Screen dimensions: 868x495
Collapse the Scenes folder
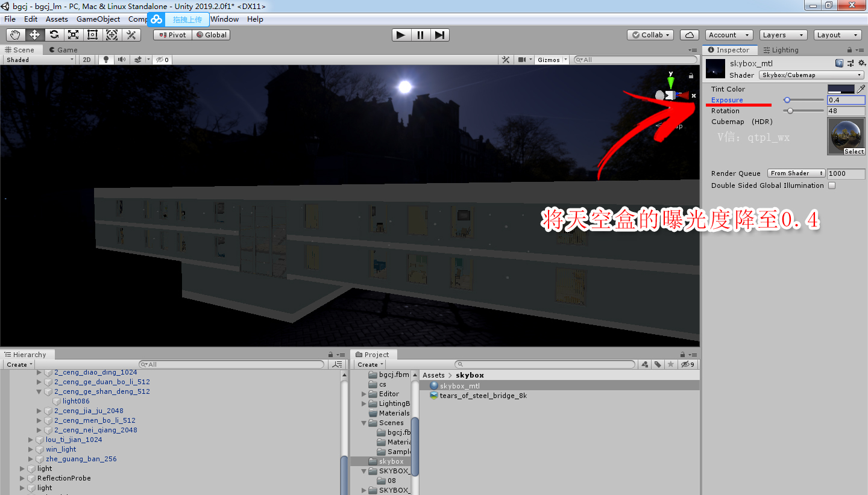pyautogui.click(x=364, y=423)
